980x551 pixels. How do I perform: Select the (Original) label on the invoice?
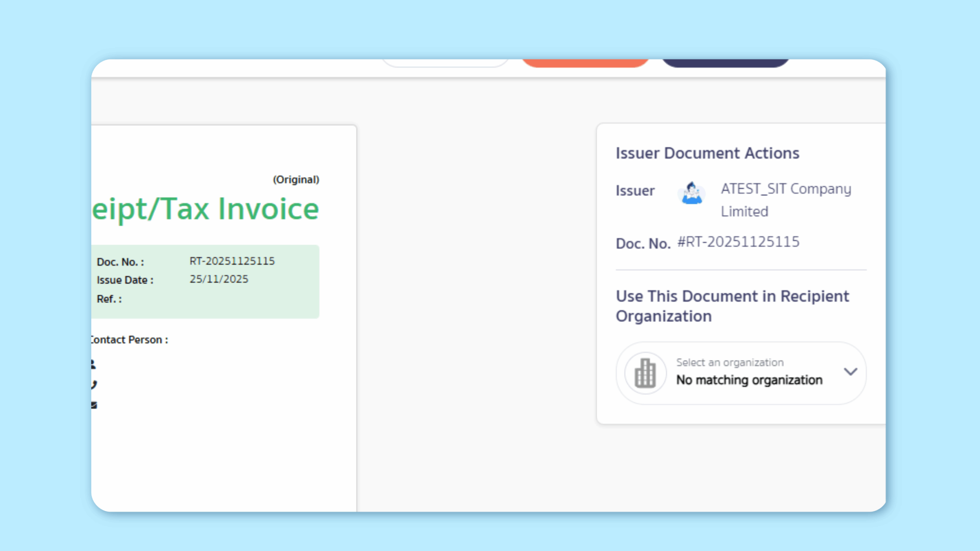[x=296, y=179]
